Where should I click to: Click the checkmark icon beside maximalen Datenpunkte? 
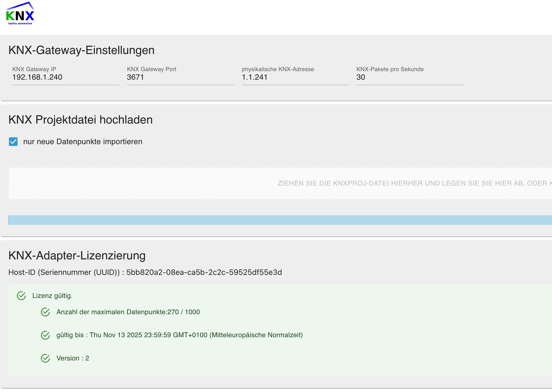pos(45,312)
